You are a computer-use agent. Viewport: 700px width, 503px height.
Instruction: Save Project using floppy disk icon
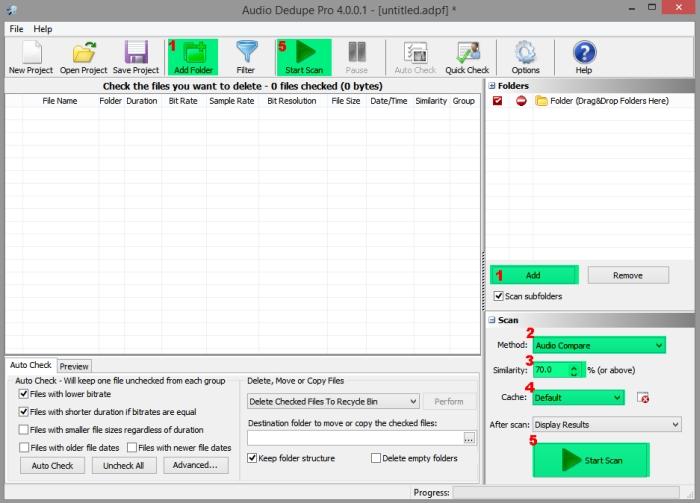coord(136,57)
